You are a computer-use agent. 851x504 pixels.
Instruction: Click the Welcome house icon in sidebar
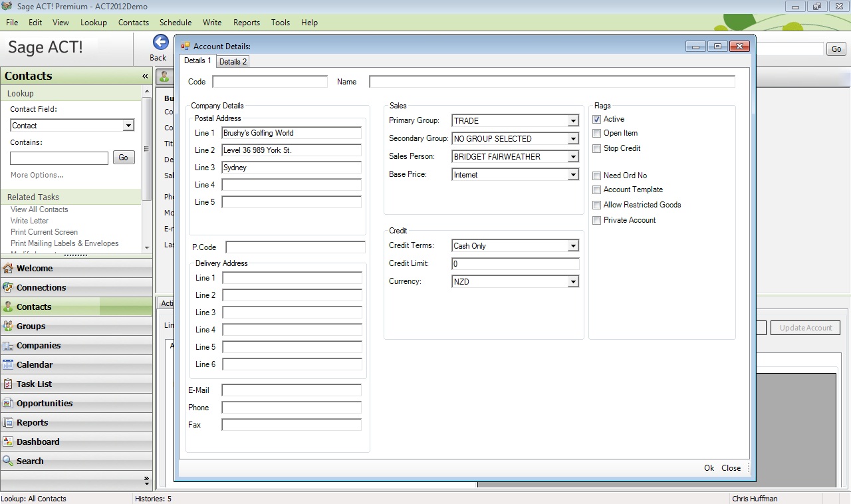tap(8, 269)
